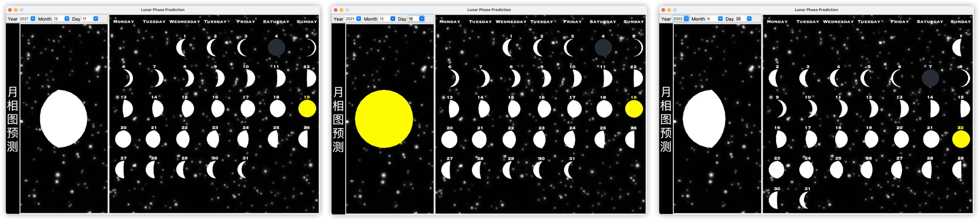The width and height of the screenshot is (980, 221).
Task: Click Wednesday header in Day 19 window
Action: click(511, 22)
